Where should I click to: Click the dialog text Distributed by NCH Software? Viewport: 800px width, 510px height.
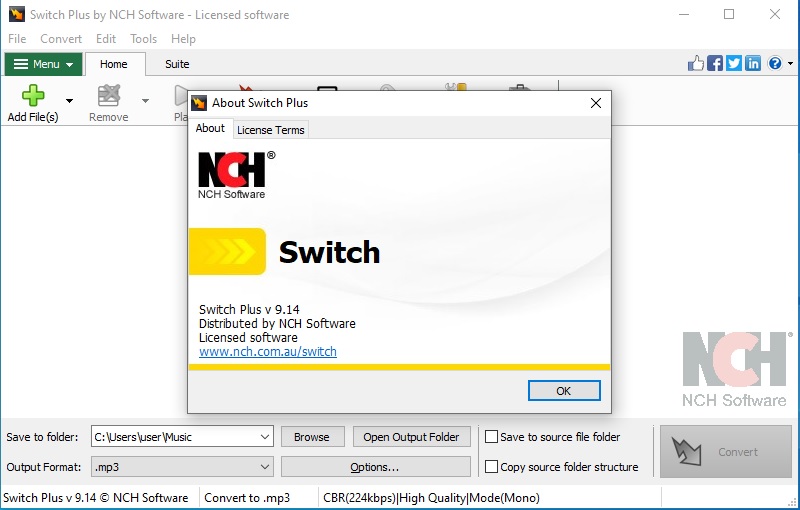click(x=277, y=323)
